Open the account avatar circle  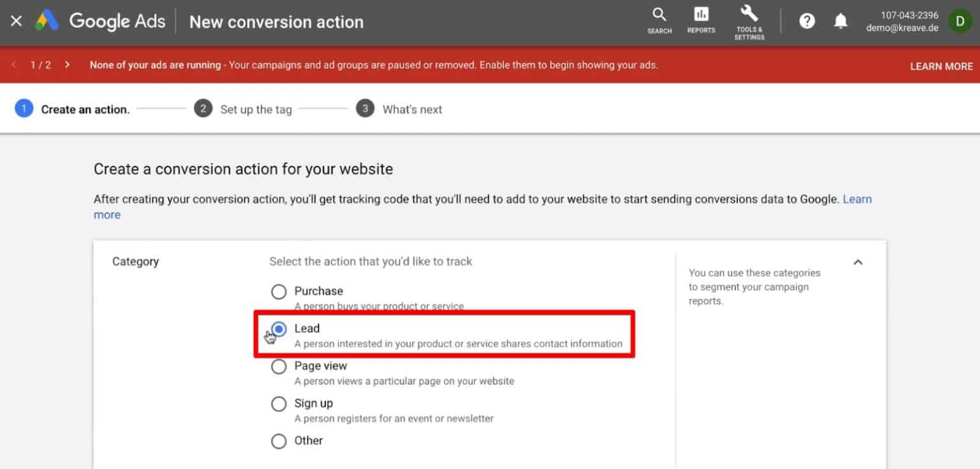pyautogui.click(x=960, y=21)
